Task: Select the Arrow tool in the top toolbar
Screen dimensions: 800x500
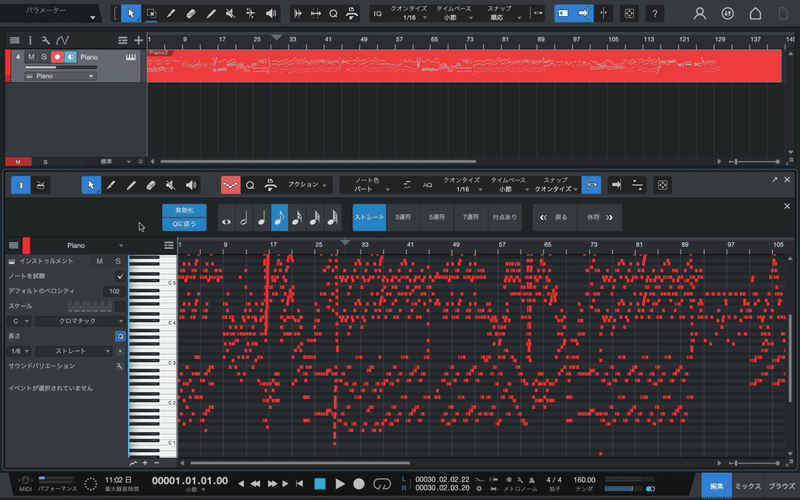Action: [x=131, y=14]
